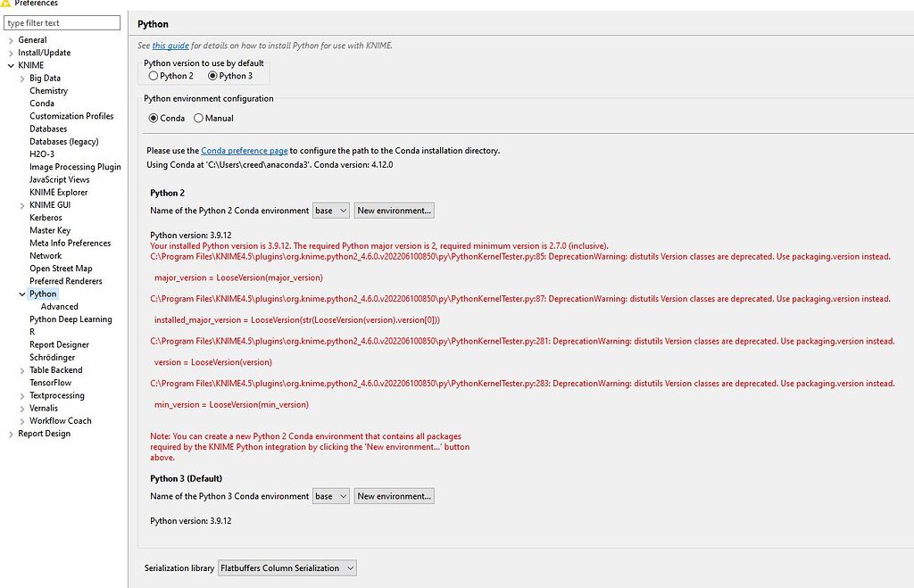Select Conda in the preferences sidebar
The image size is (914, 588).
(41, 103)
